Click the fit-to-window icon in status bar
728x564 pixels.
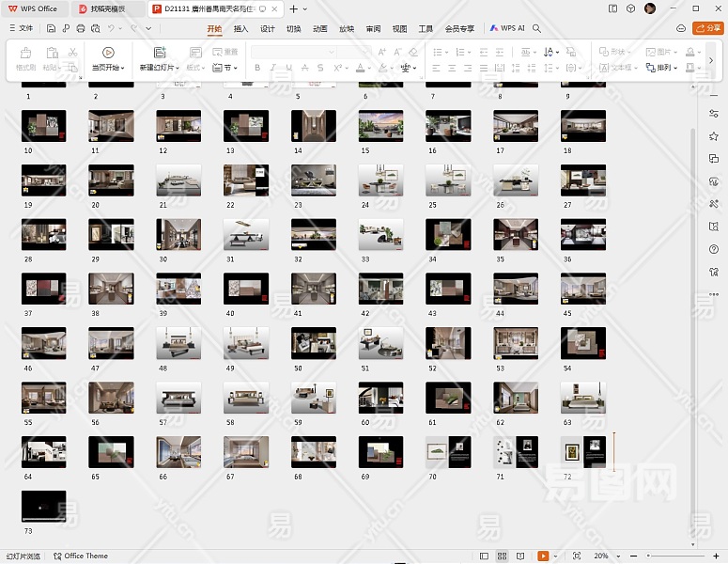point(577,556)
